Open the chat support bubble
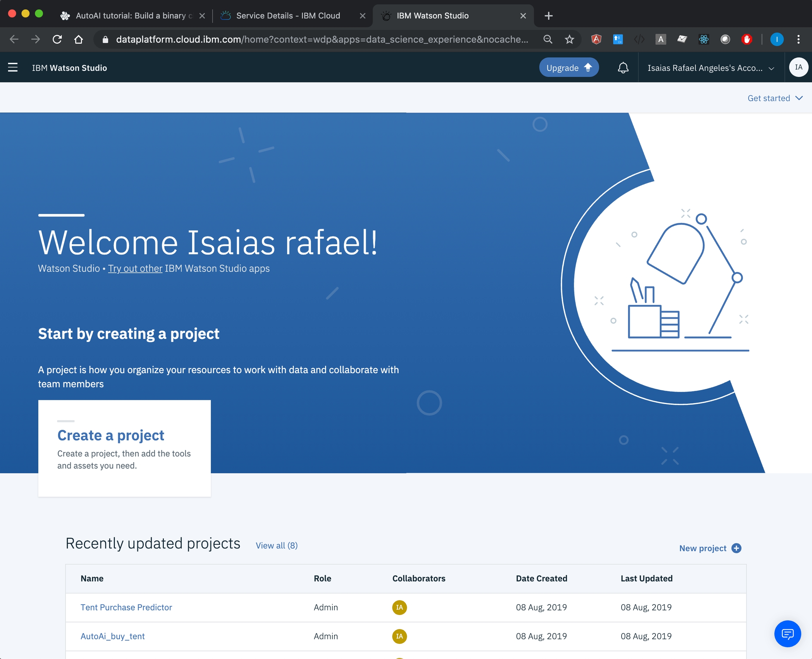 787,634
